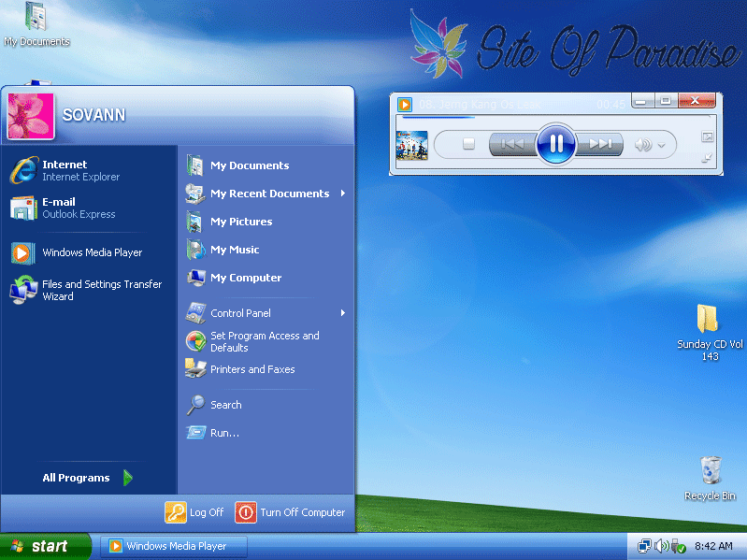Image resolution: width=747 pixels, height=560 pixels.
Task: Click the Internet Explorer icon in start menu
Action: pos(23,170)
